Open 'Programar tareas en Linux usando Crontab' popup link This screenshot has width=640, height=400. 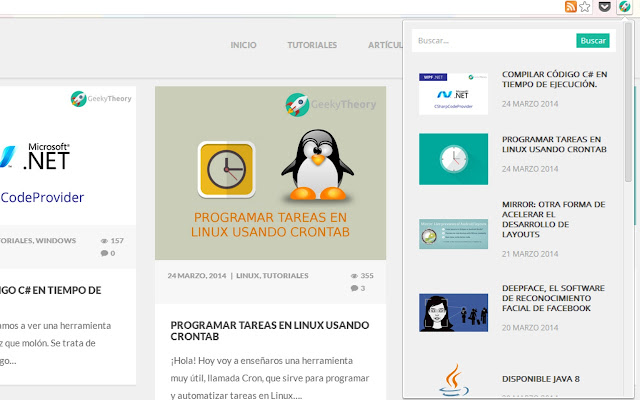[x=554, y=144]
